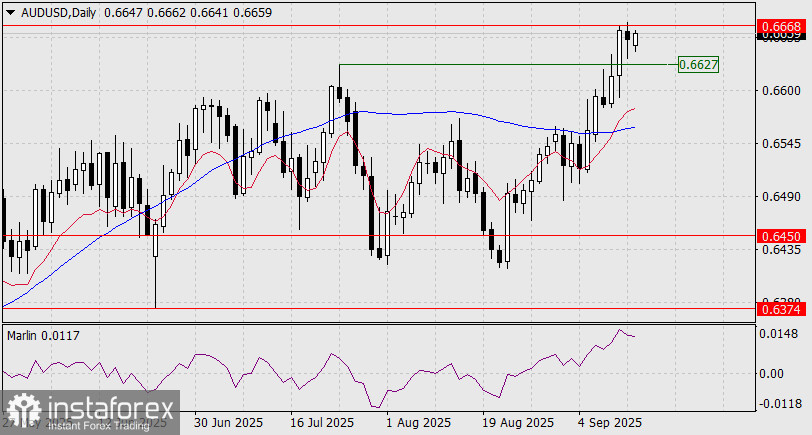812x435 pixels.
Task: Click the 0.0148 oscillator scale value
Action: coord(778,334)
